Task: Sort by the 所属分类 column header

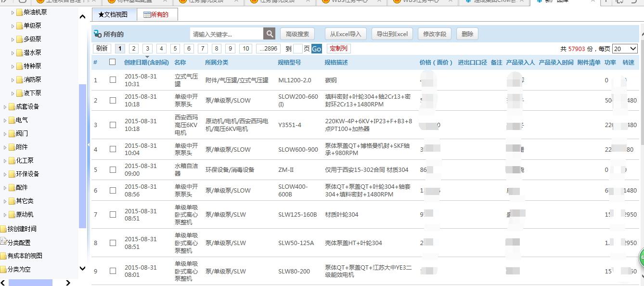Action: [217, 62]
